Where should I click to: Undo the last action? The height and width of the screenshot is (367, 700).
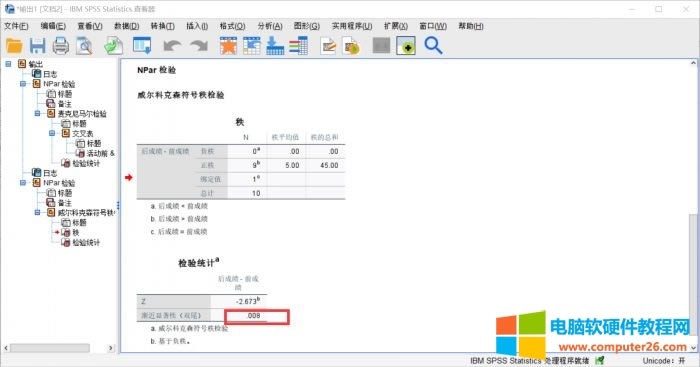click(x=172, y=46)
